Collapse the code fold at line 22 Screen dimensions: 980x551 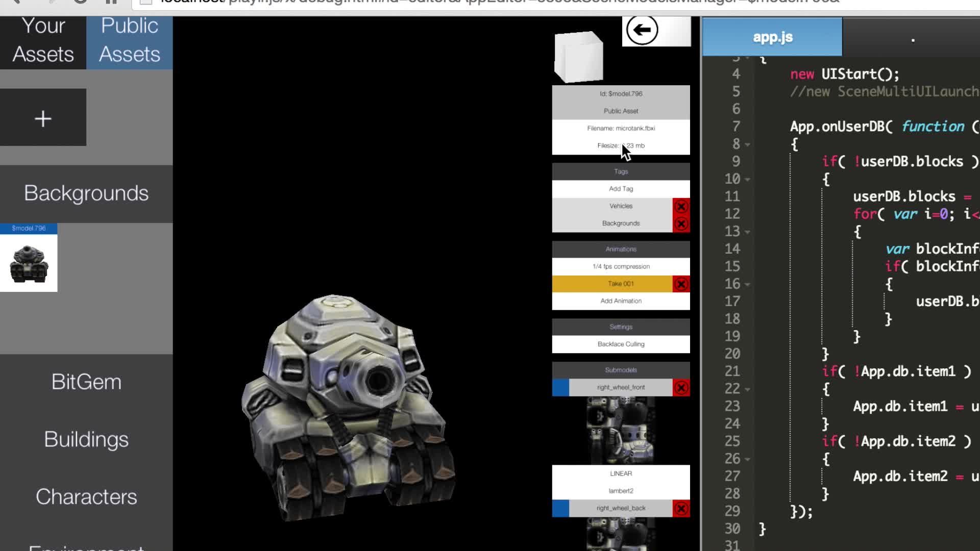point(748,389)
